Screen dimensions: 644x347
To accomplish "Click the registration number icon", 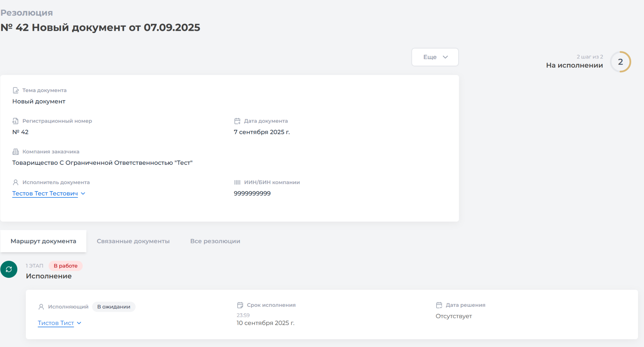I will tap(15, 121).
